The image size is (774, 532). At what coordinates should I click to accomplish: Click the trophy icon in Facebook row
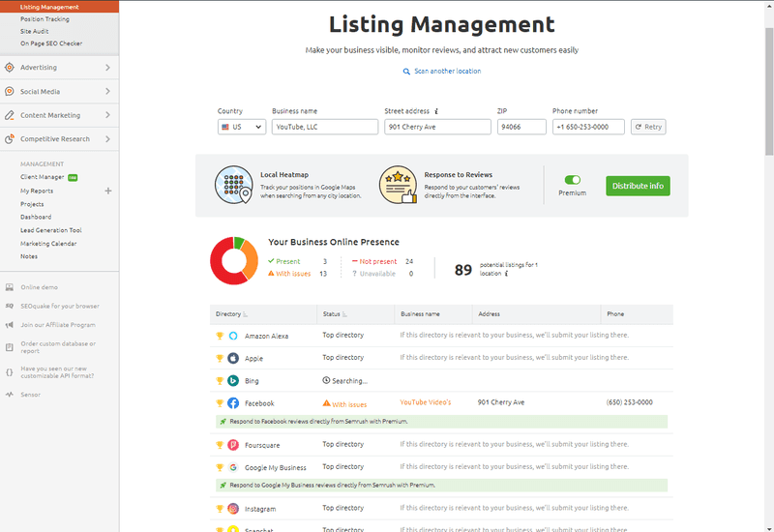point(220,403)
